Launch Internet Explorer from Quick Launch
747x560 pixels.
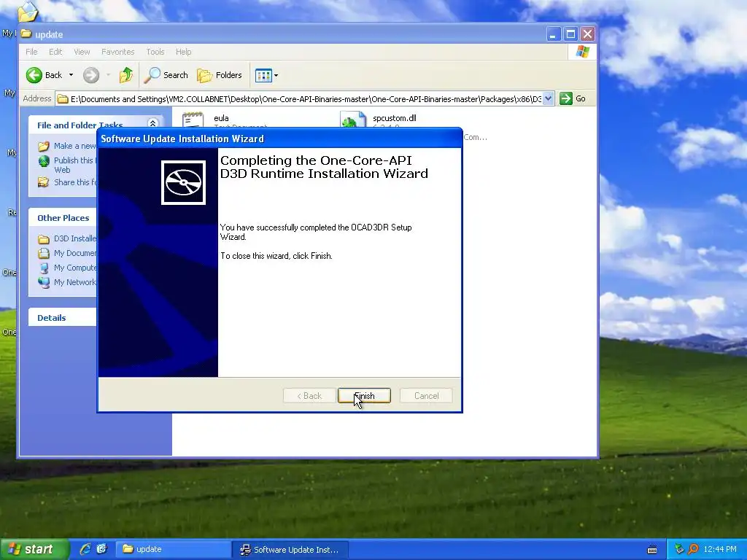85,549
